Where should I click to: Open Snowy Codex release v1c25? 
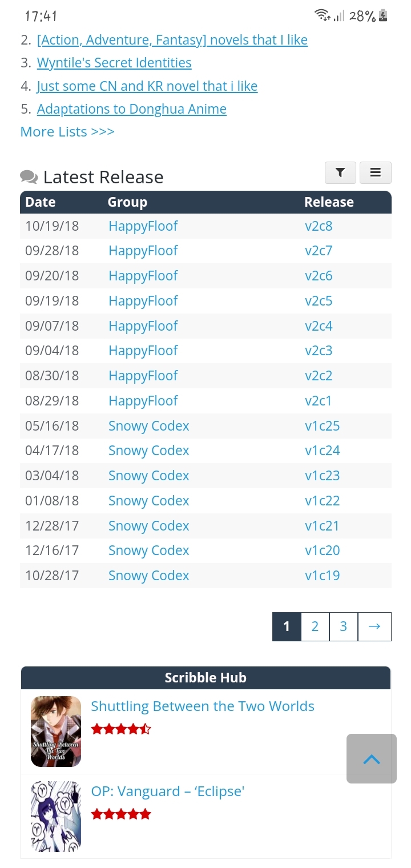(322, 426)
